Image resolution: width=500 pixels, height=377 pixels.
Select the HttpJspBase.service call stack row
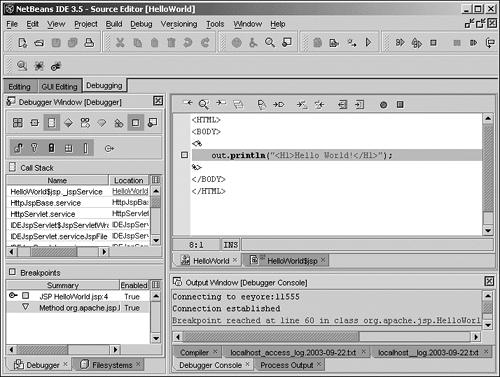[x=78, y=203]
